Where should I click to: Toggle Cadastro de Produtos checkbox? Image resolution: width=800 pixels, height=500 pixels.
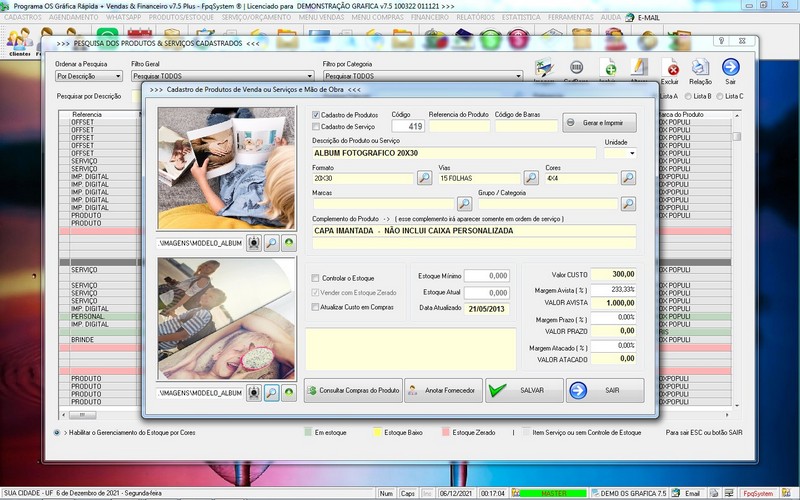pyautogui.click(x=316, y=115)
